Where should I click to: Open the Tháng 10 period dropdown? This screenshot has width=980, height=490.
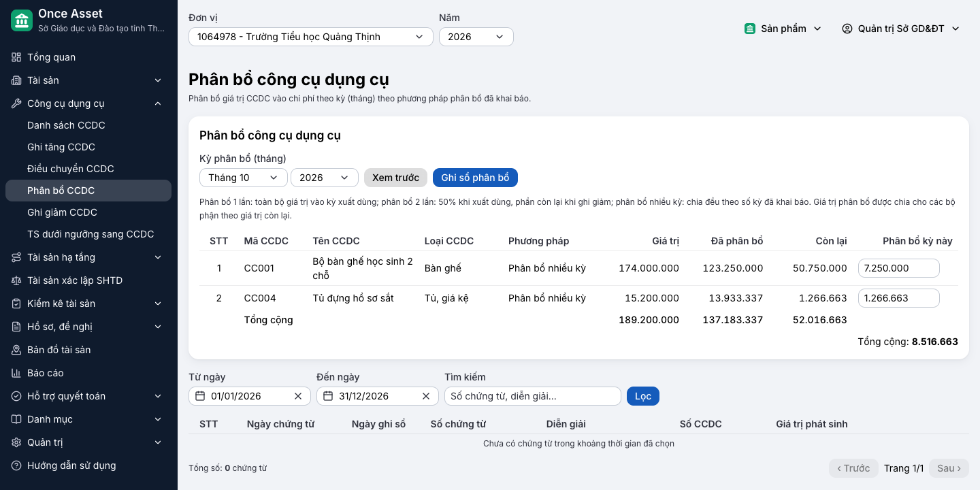click(x=243, y=178)
